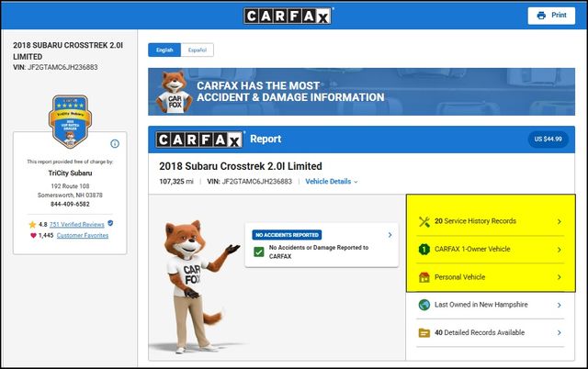This screenshot has height=369, width=588.
Task: Click the Car Fox mascot in the banner
Action: (174, 92)
